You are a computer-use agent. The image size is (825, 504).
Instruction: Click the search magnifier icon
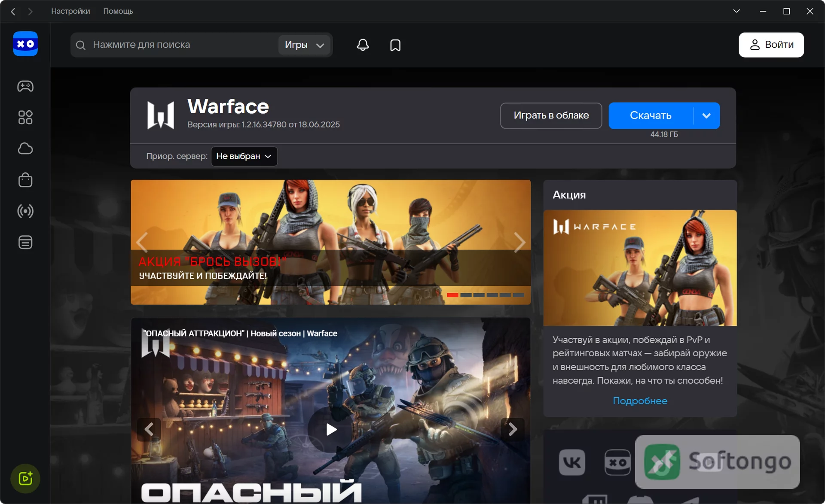tap(81, 45)
